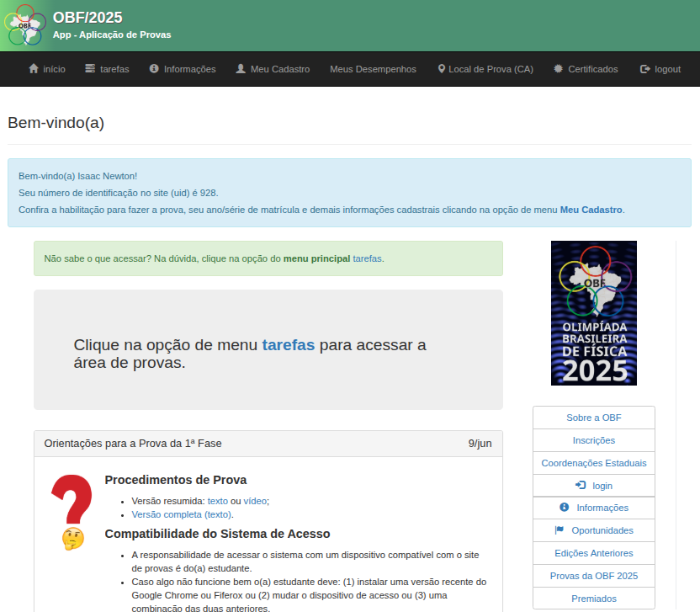The image size is (700, 612).
Task: Click the user icon beside Meu Cadastro
Action: coord(241,69)
